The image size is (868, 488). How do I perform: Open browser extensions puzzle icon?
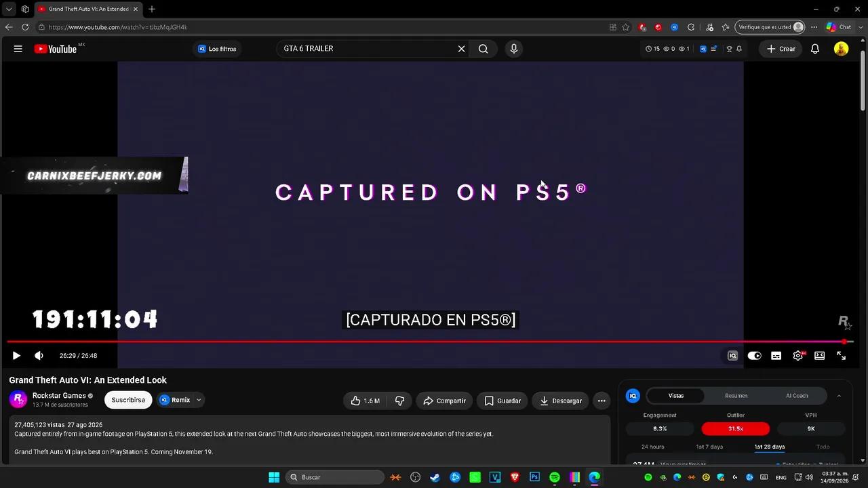pos(691,27)
